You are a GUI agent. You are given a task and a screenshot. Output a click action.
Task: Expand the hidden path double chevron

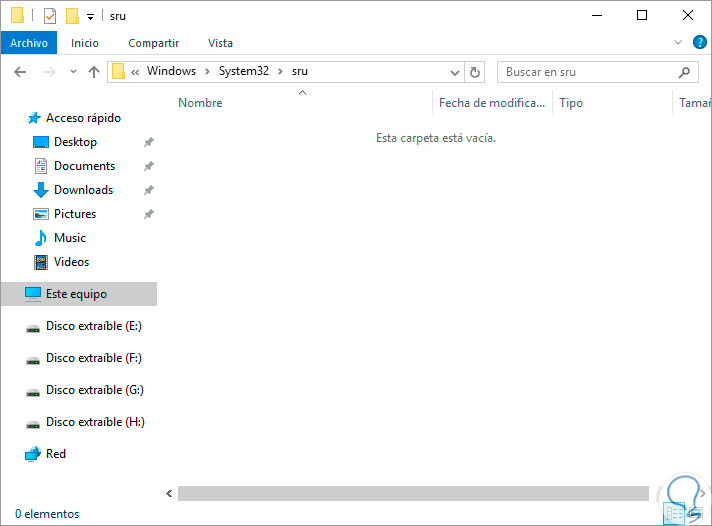pyautogui.click(x=135, y=72)
